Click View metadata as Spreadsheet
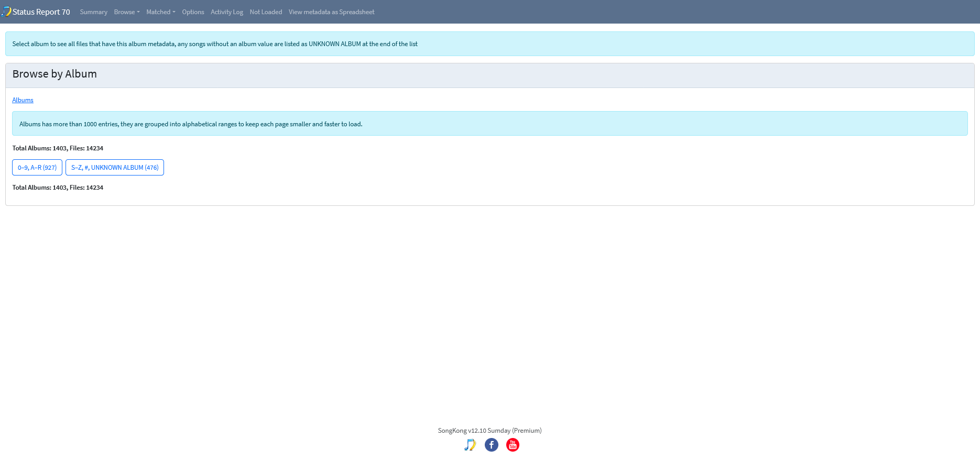The width and height of the screenshot is (980, 460). point(332,12)
